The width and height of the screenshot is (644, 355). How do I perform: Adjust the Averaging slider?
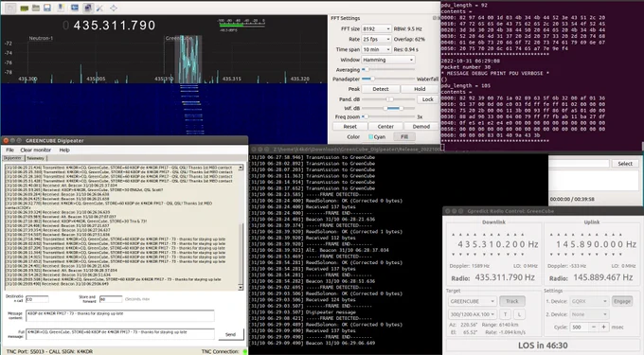pyautogui.click(x=388, y=70)
